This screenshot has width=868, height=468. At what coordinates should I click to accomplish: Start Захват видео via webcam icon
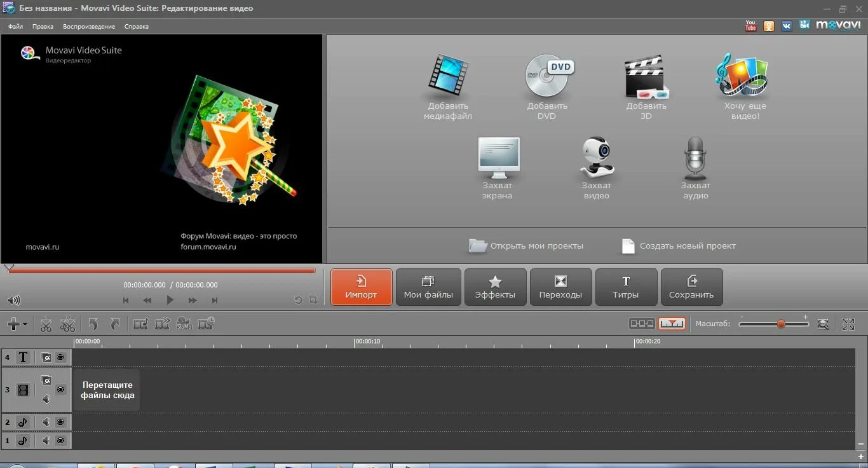click(597, 157)
